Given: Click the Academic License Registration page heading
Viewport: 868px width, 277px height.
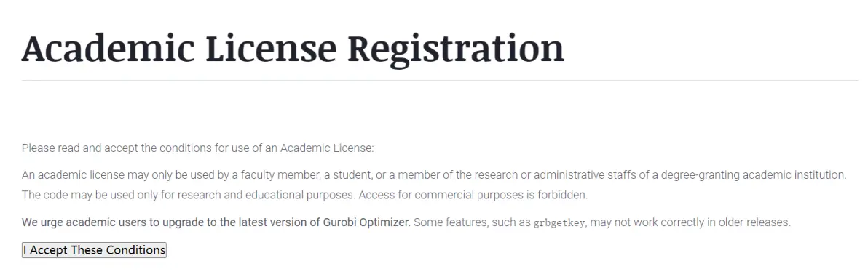Looking at the screenshot, I should (x=293, y=49).
